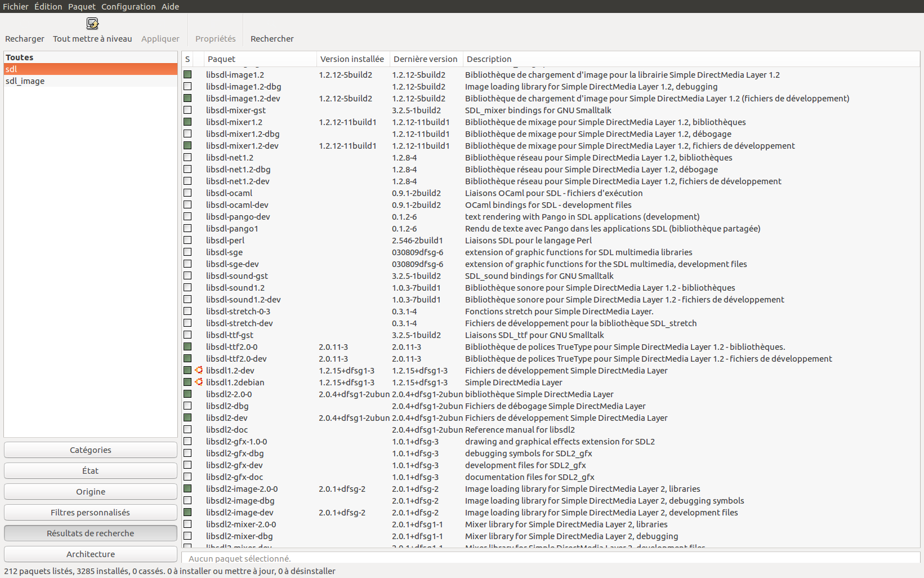This screenshot has height=578, width=924.
Task: Select the libsdl-net1.2-dbg package name
Action: click(238, 170)
